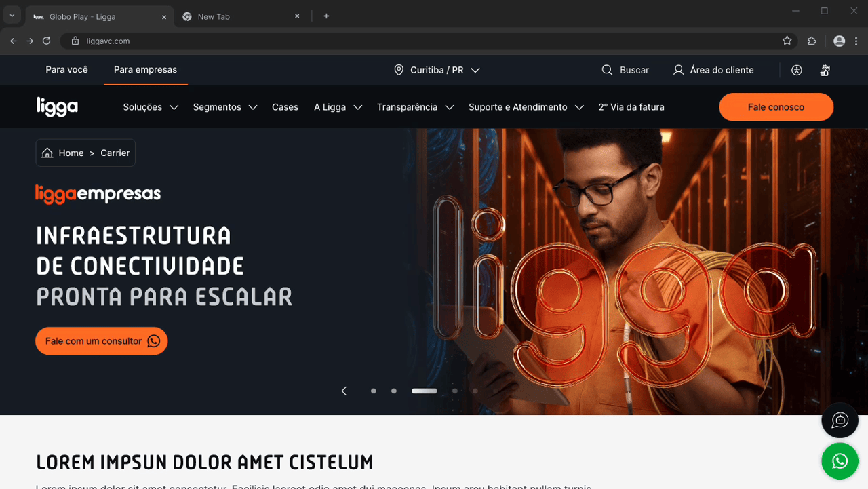
Task: Go forward in browser history
Action: click(x=30, y=41)
